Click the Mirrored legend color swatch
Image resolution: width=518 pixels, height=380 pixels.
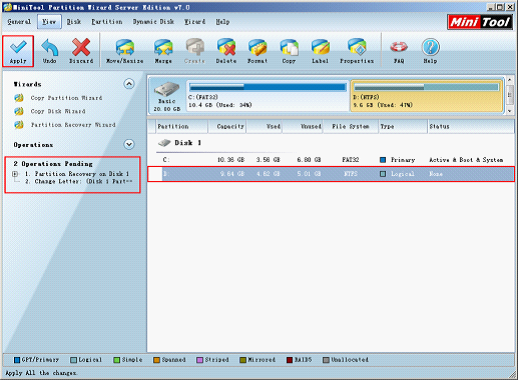point(243,360)
